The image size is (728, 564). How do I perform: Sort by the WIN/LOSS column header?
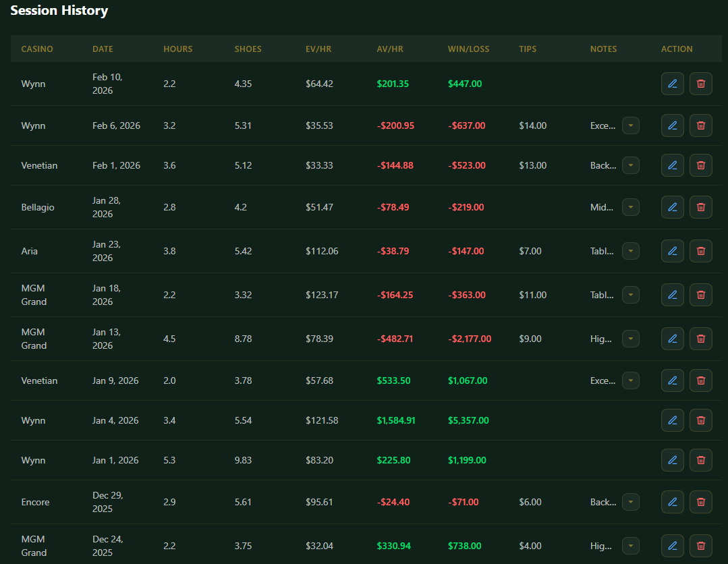(467, 49)
